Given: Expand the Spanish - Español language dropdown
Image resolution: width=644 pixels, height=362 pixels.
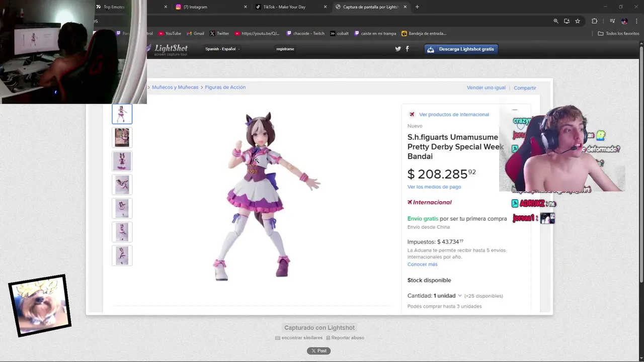Looking at the screenshot, I should coord(222,49).
